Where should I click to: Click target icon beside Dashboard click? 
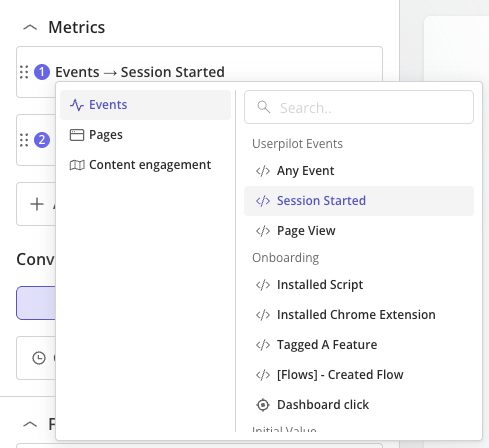point(263,405)
